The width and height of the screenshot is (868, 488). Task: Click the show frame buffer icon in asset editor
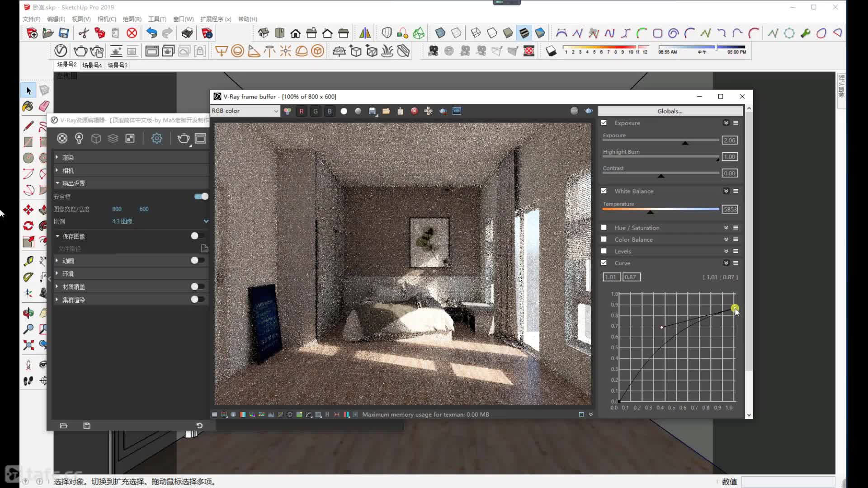click(200, 138)
